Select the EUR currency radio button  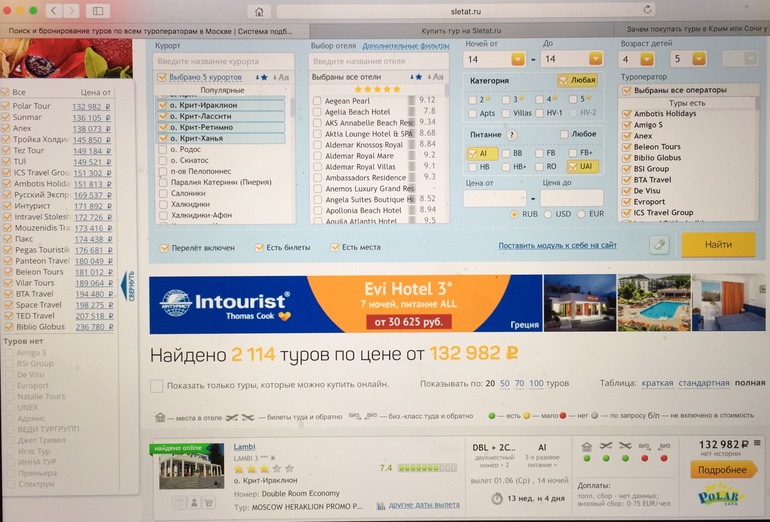pyautogui.click(x=581, y=214)
